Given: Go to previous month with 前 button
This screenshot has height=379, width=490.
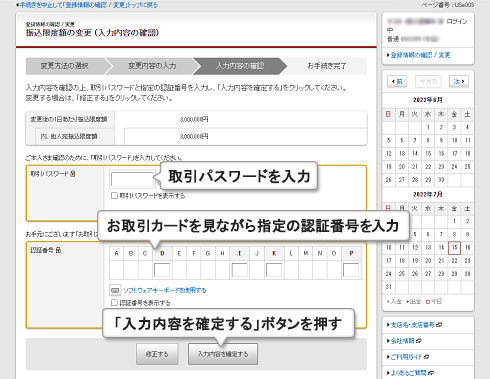Looking at the screenshot, I should coord(397,81).
